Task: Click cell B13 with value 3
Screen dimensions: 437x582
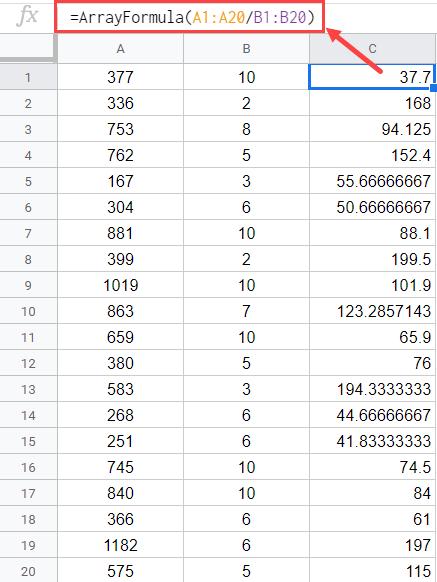Action: pyautogui.click(x=246, y=389)
